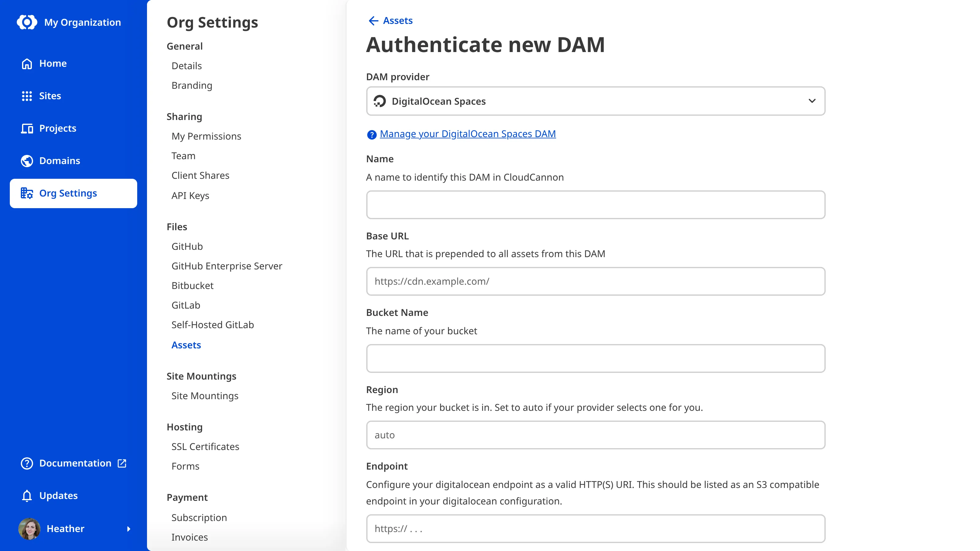Screen dimensions: 980x551
Task: Click the Domains globe icon
Action: [27, 161]
